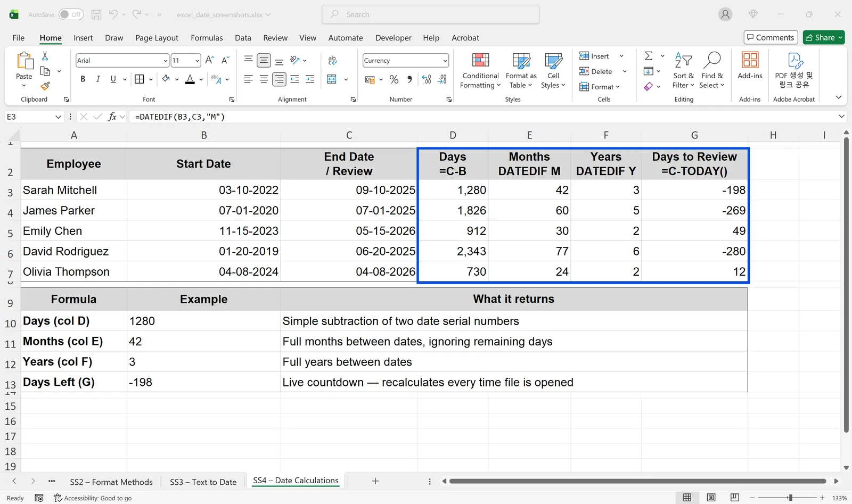The height and width of the screenshot is (504, 852).
Task: Open the font size 11 dropdown
Action: click(197, 61)
